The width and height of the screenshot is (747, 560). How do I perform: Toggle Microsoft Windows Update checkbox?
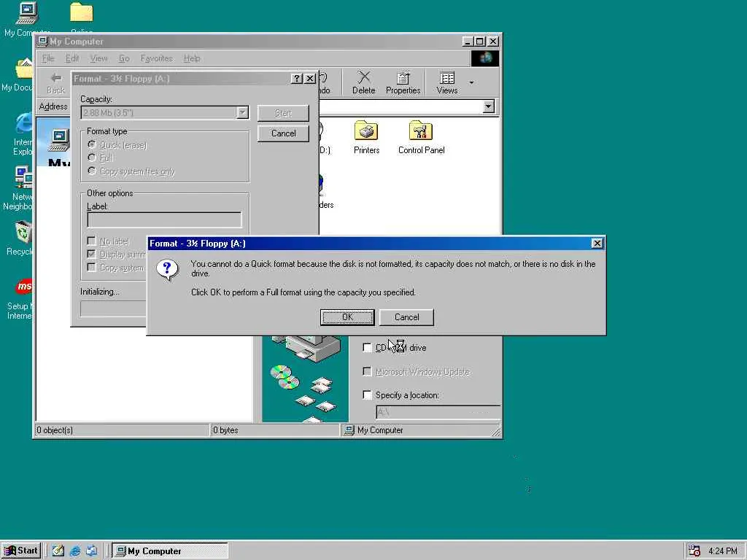pyautogui.click(x=367, y=371)
